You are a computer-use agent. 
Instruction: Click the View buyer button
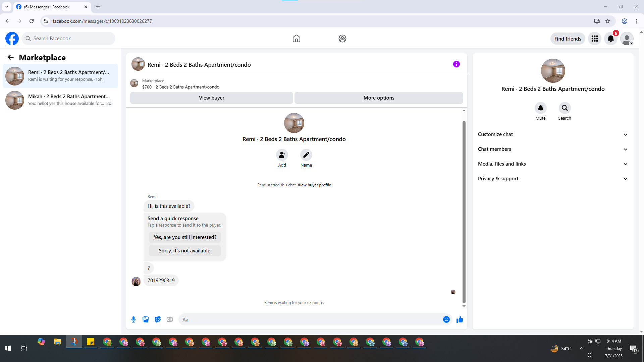coord(211,98)
